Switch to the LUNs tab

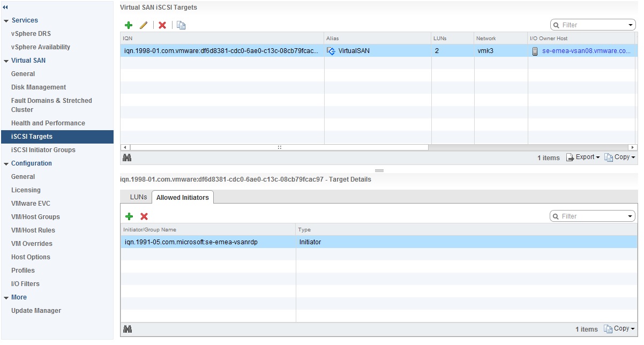pyautogui.click(x=138, y=197)
